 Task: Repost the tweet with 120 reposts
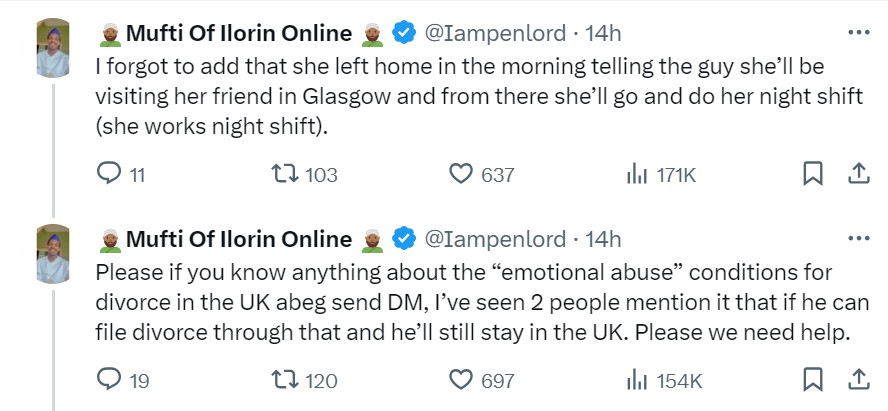click(x=284, y=380)
